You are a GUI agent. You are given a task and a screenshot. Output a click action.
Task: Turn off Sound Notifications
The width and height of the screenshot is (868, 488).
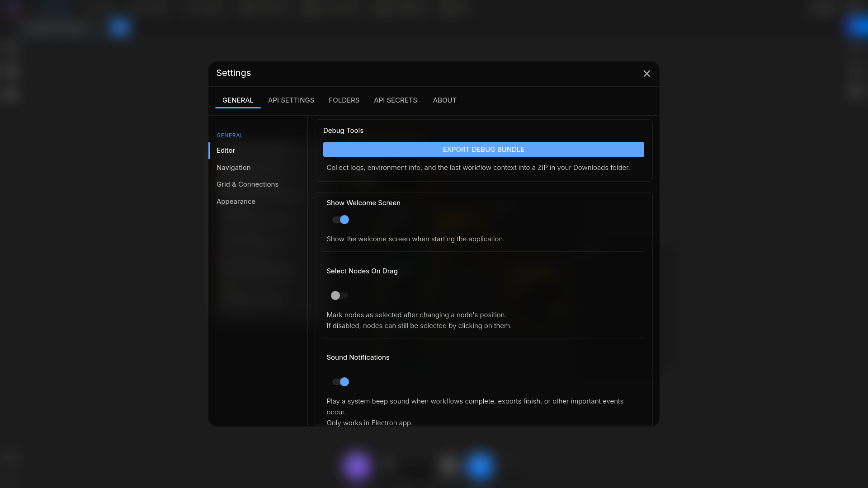(x=340, y=382)
